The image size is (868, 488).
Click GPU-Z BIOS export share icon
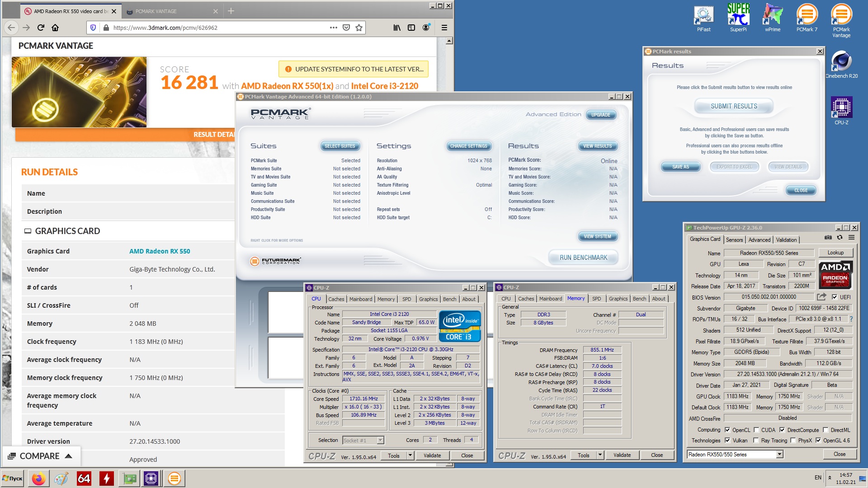tap(821, 297)
